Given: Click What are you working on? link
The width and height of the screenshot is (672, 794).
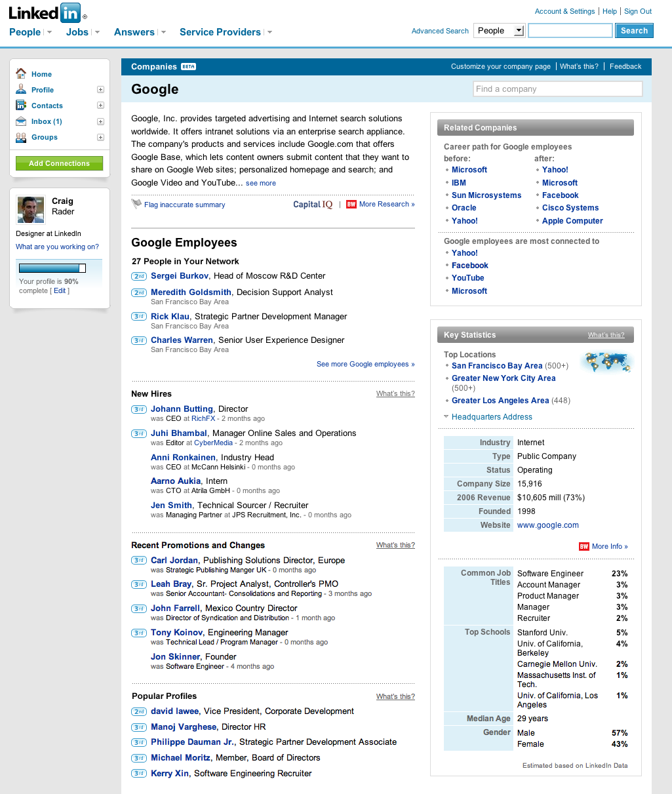Looking at the screenshot, I should click(58, 247).
